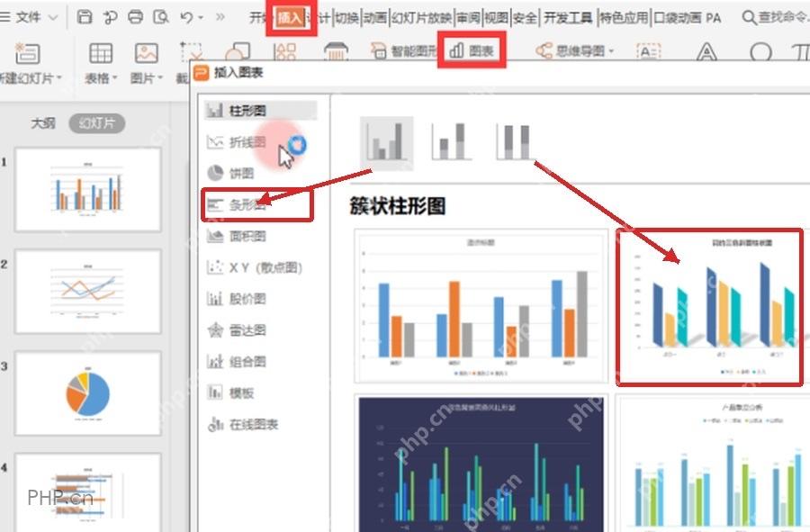Viewport: 810px width, 532px height.
Task: Select slide 2 thumbnail with line chart
Action: 88,292
